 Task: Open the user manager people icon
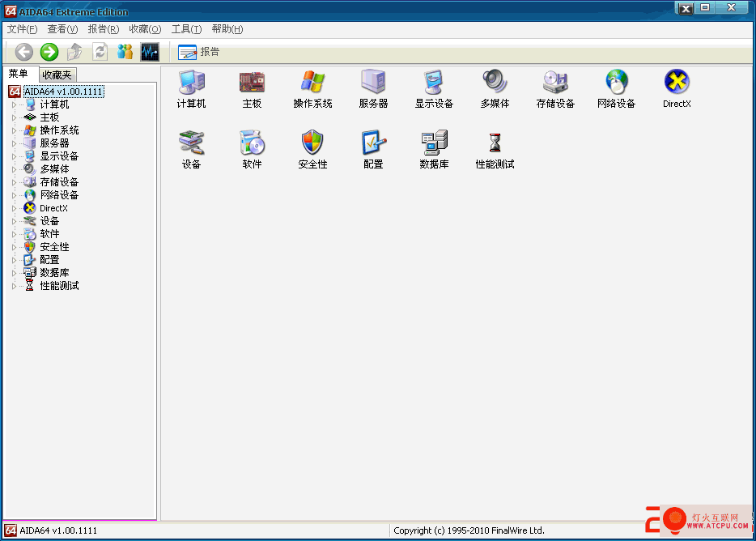tap(125, 52)
